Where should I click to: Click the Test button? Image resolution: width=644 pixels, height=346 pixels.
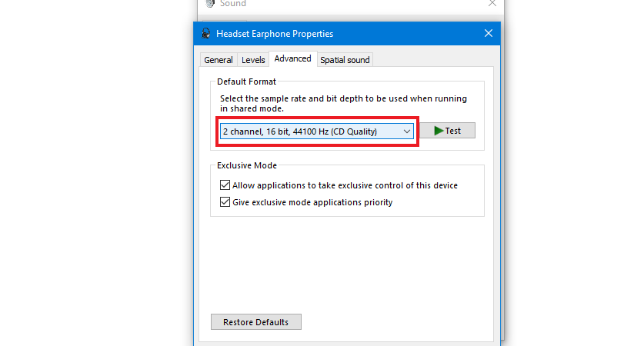(448, 131)
